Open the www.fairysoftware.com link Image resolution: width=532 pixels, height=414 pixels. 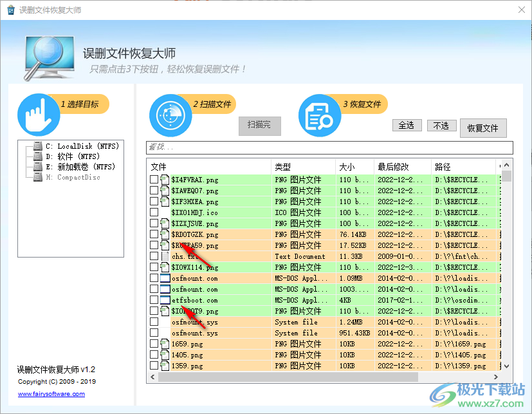point(51,394)
